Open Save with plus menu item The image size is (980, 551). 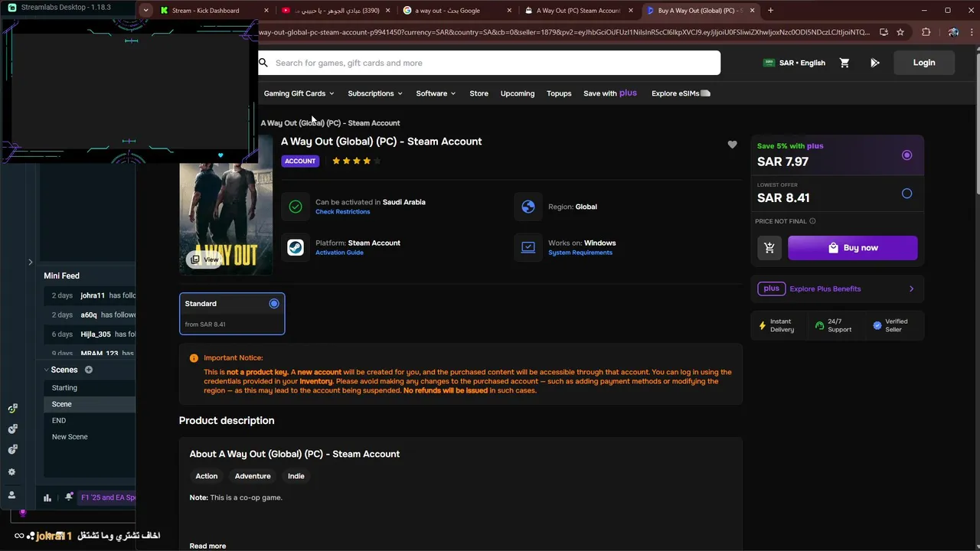(610, 93)
